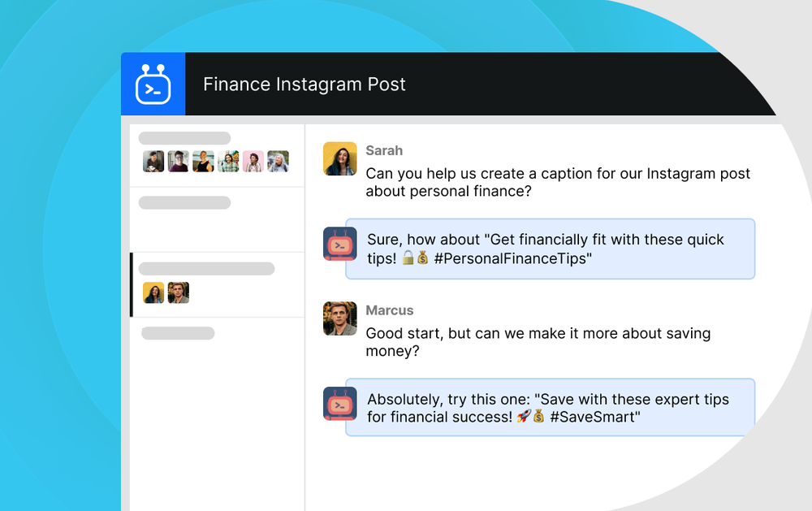Open the fourth sidebar conversation placeholder
This screenshot has height=511, width=812.
(x=178, y=333)
